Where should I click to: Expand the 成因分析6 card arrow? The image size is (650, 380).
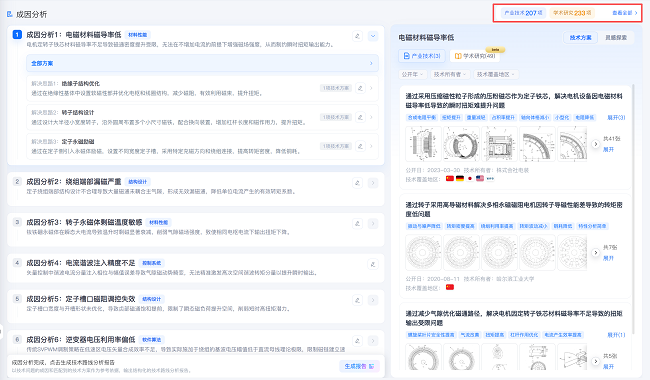pyautogui.click(x=373, y=341)
